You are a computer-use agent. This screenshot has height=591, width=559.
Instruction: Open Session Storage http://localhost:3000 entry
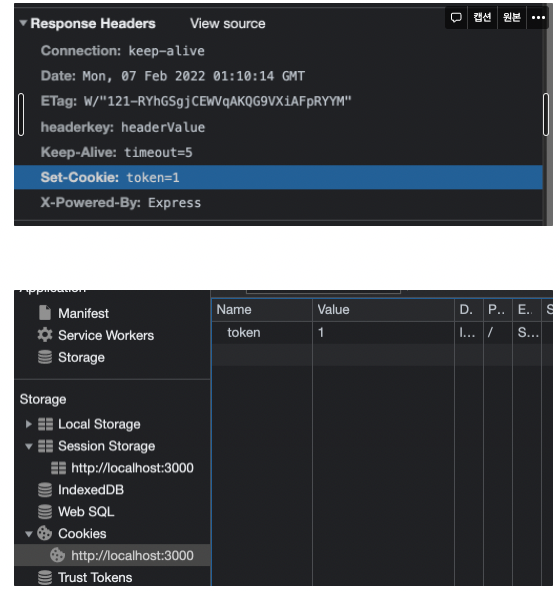[132, 468]
